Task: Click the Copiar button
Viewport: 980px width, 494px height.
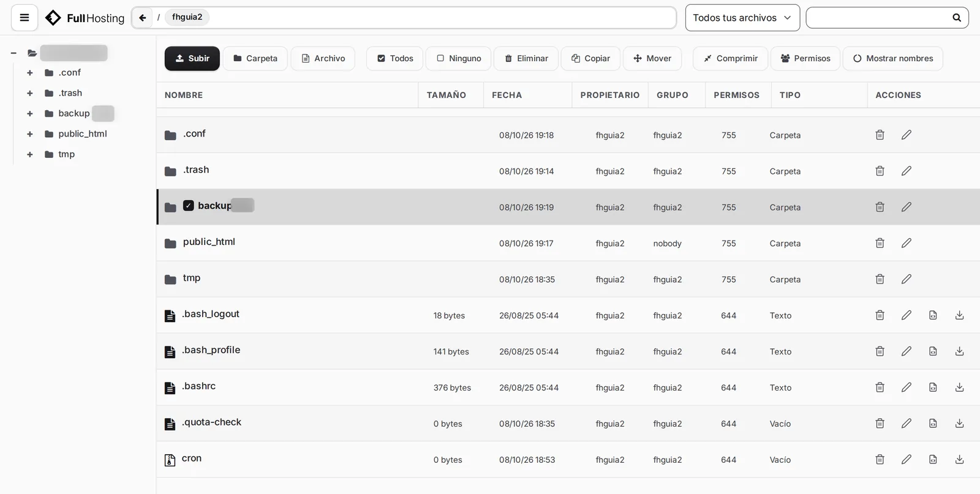Action: [x=591, y=59]
